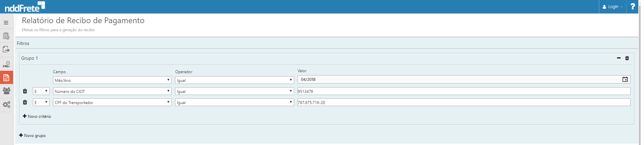Click the Filtros section label

(x=23, y=43)
